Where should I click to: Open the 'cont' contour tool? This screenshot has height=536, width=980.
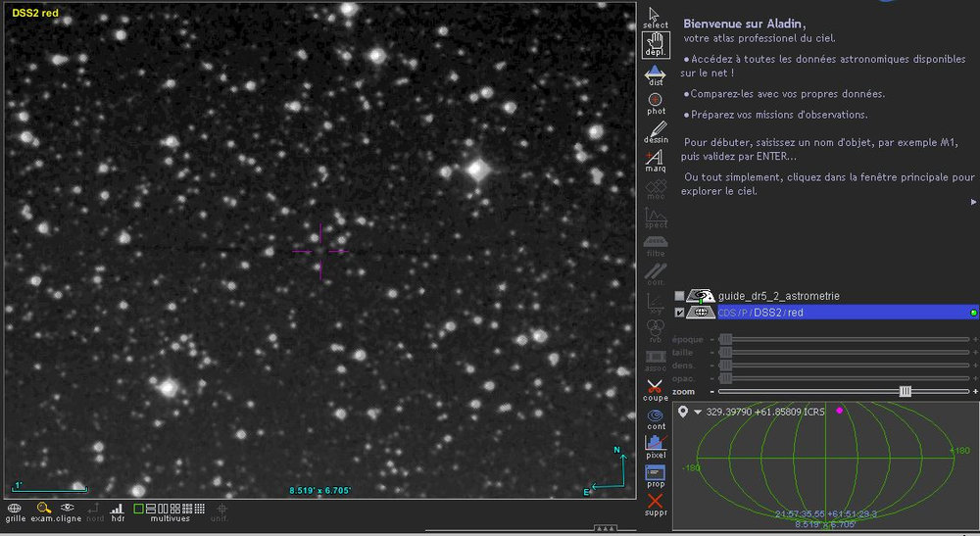click(655, 419)
